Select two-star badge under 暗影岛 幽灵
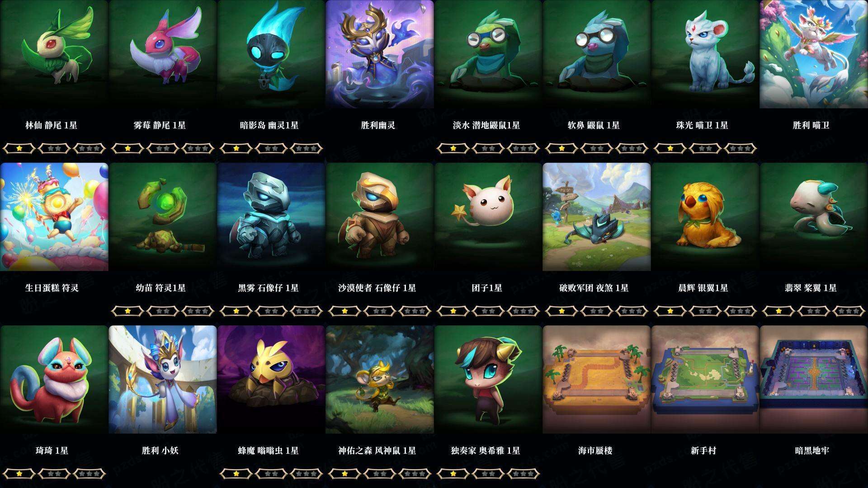The image size is (868, 488). [271, 148]
